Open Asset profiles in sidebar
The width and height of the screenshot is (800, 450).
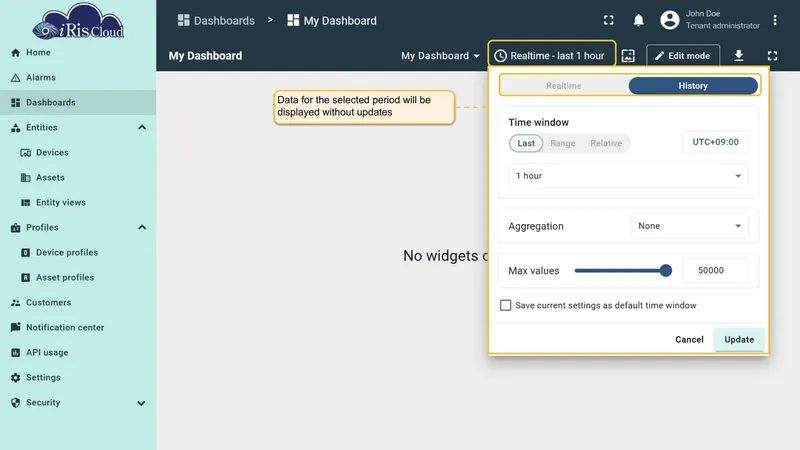[78, 278]
